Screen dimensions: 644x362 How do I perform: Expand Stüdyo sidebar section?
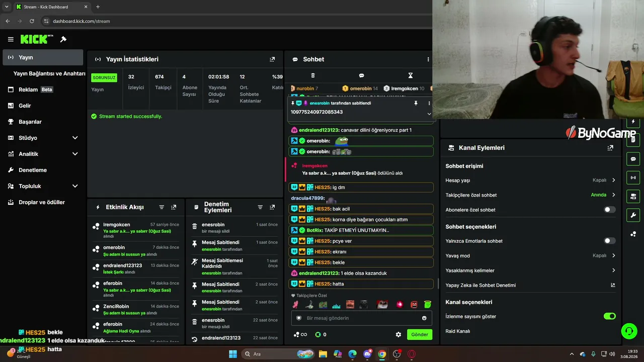tap(75, 138)
